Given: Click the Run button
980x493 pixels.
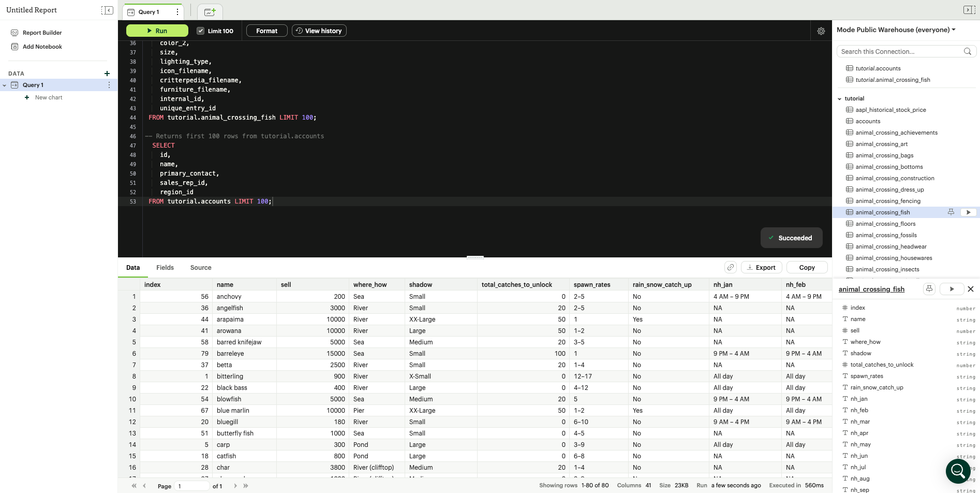Looking at the screenshot, I should click(157, 31).
